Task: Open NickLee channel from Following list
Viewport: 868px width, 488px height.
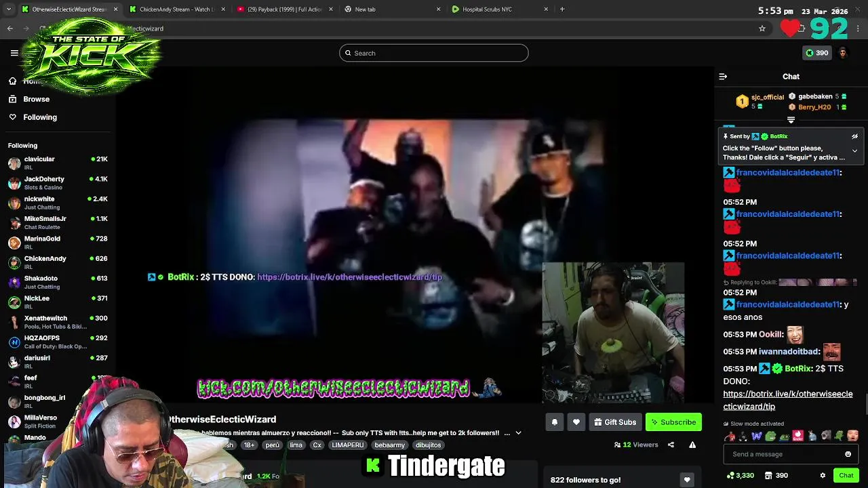Action: pyautogui.click(x=58, y=302)
